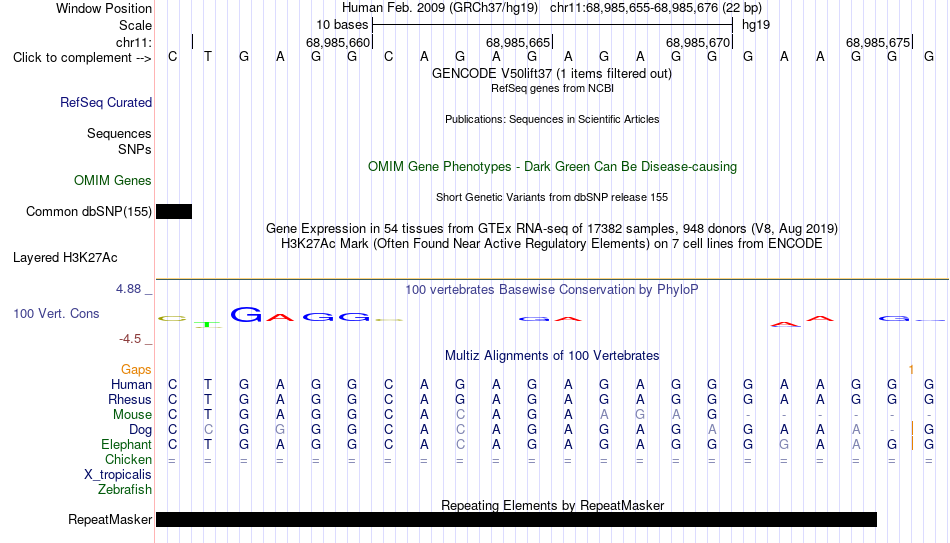Click the hg19 label beside the scale bar

[756, 25]
